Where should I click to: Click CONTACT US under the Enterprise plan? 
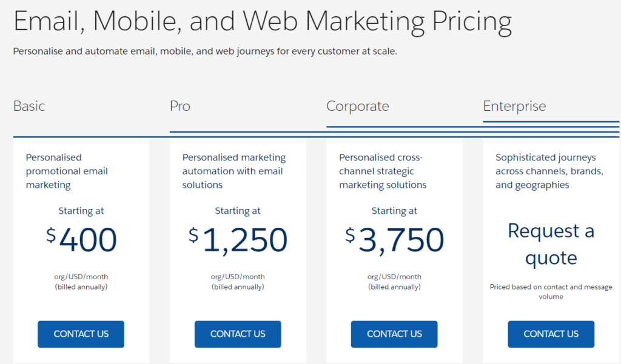point(551,334)
